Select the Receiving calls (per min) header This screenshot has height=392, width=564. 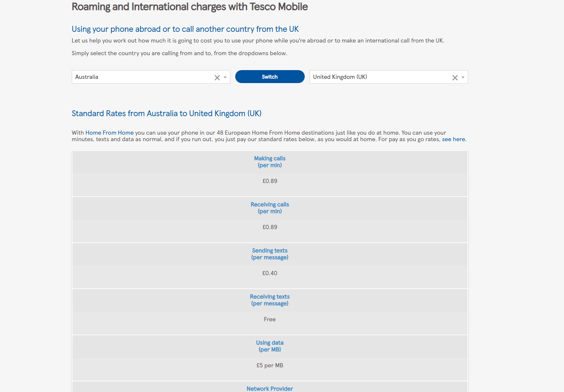click(x=270, y=208)
